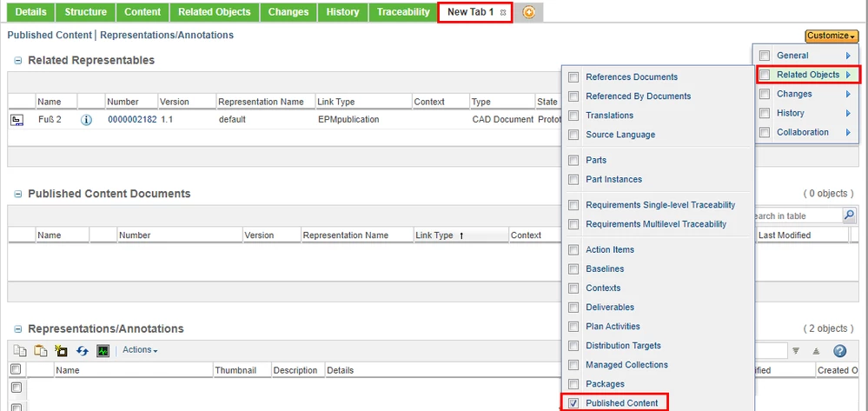
Task: Click the collapse-up triangle icon beside the filter
Action: click(x=816, y=350)
